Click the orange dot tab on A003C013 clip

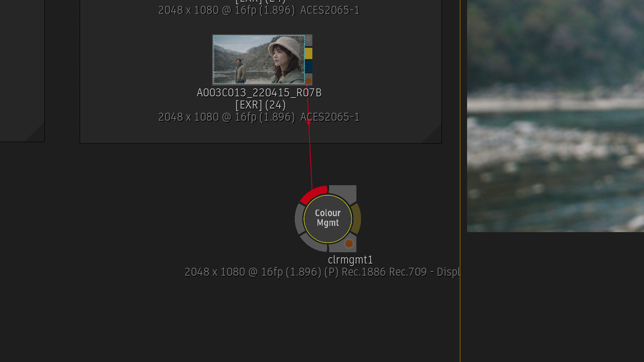[x=309, y=80]
